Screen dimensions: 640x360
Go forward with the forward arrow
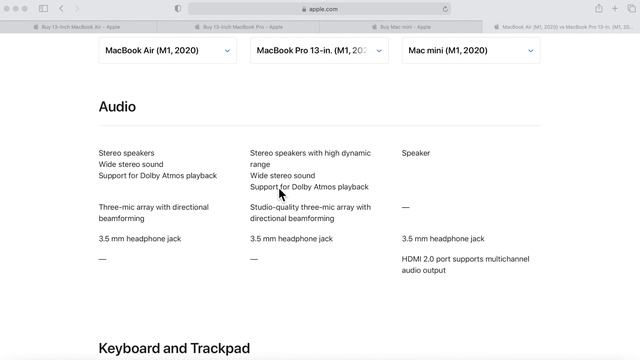tap(77, 9)
